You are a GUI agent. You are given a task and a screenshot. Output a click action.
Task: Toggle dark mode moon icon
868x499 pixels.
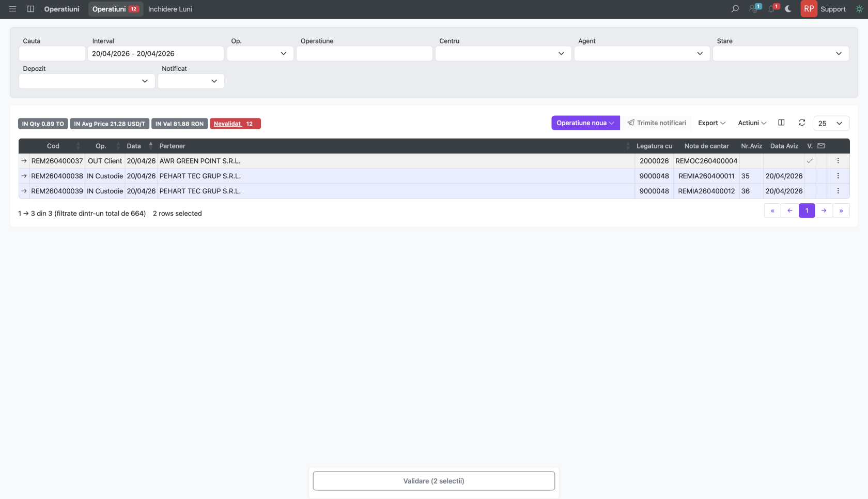[788, 9]
